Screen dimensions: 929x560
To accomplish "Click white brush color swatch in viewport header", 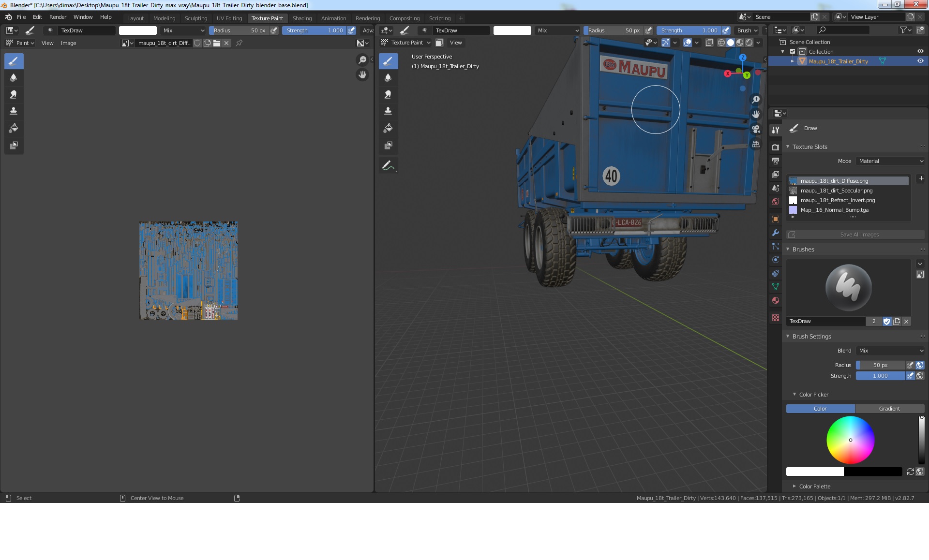I will 512,30.
